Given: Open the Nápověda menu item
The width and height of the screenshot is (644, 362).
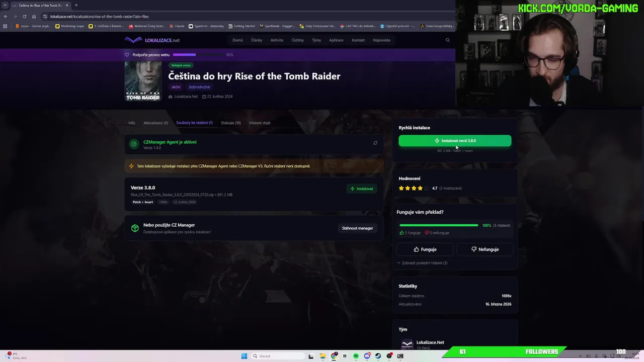Looking at the screenshot, I should coord(381,40).
